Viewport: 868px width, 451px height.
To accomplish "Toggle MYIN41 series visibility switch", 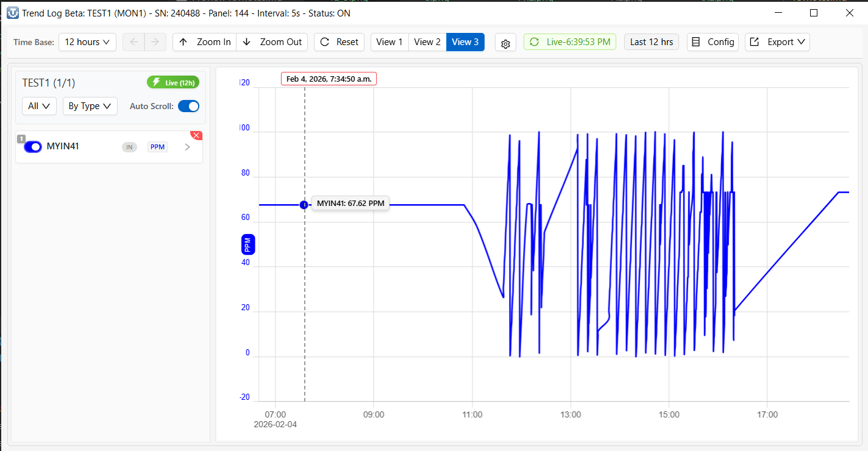I will [33, 147].
